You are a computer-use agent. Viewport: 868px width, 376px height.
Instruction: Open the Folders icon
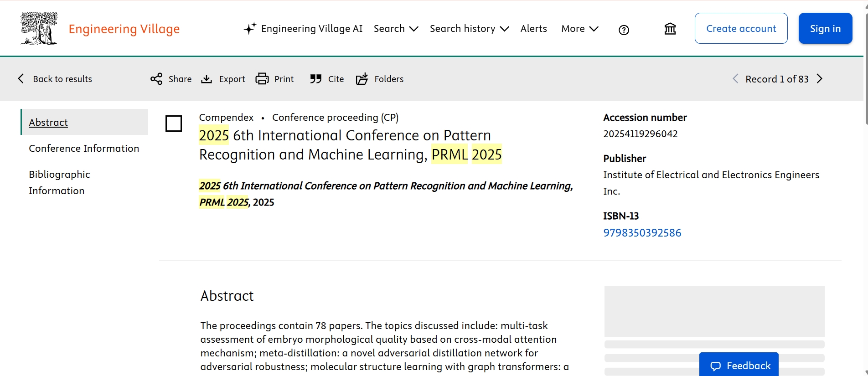point(362,79)
